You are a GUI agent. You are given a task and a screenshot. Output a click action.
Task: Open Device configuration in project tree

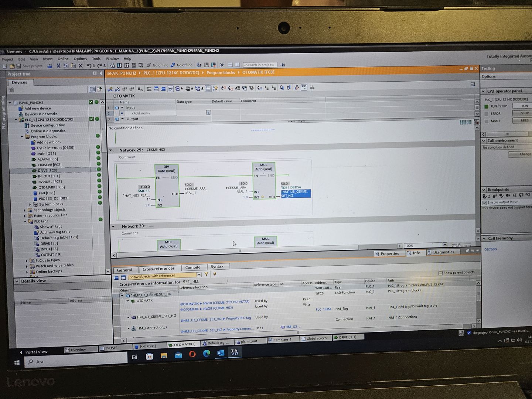tap(48, 125)
